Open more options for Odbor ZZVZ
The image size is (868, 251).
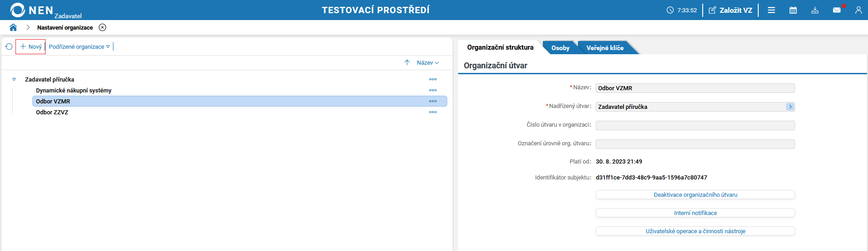(x=433, y=112)
